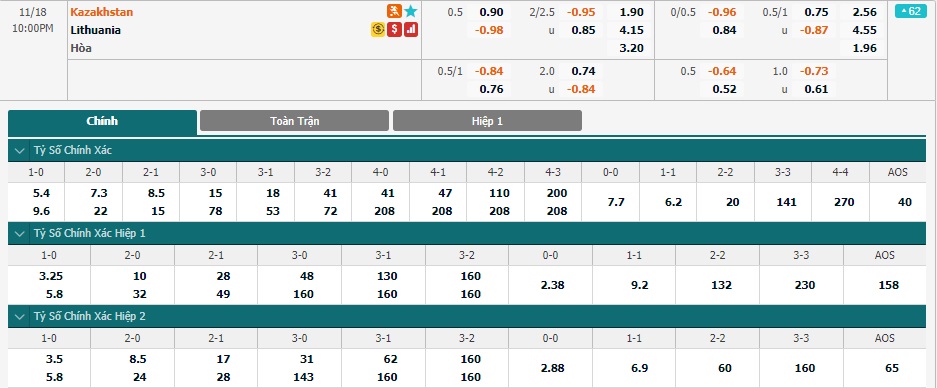Collapse the blue 62 markets badge

tap(909, 11)
